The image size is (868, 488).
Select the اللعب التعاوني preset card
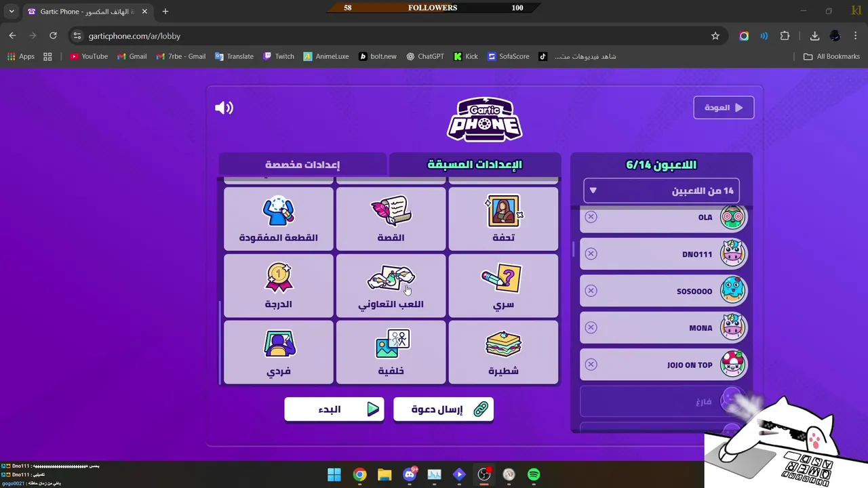(x=391, y=285)
